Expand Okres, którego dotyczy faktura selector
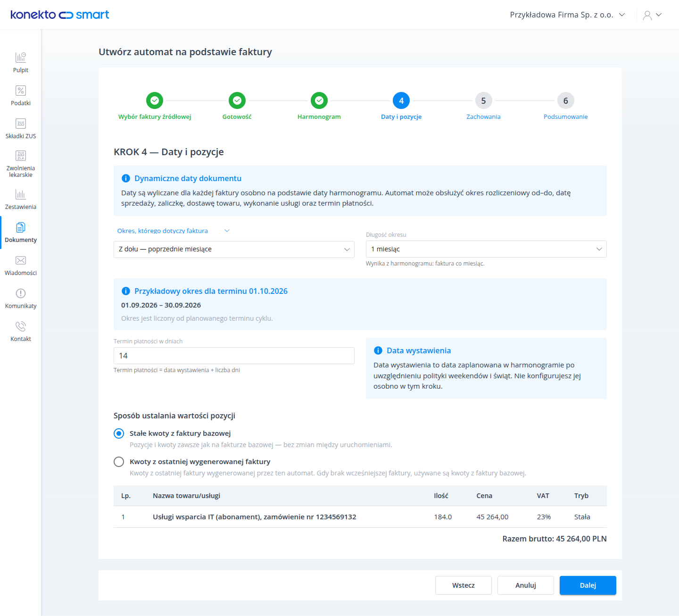This screenshot has height=616, width=679. coord(173,231)
